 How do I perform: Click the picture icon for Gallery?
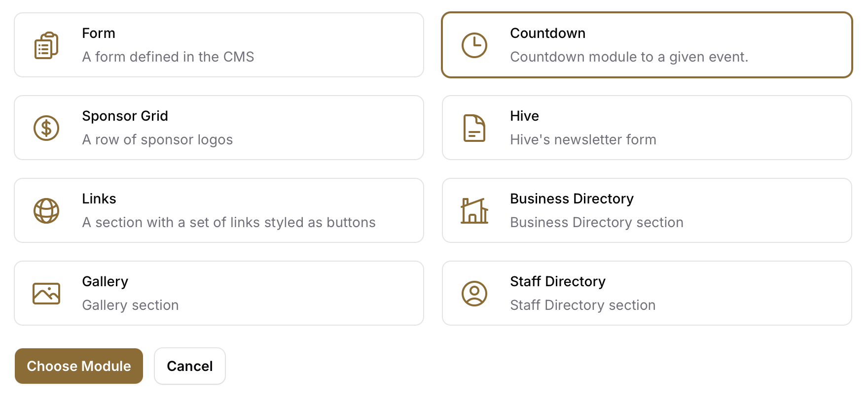tap(46, 294)
